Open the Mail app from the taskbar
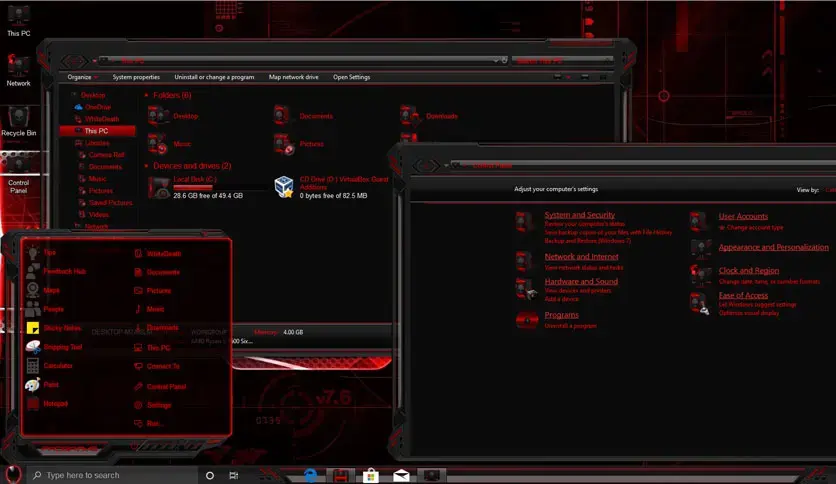The height and width of the screenshot is (484, 836). pos(401,475)
